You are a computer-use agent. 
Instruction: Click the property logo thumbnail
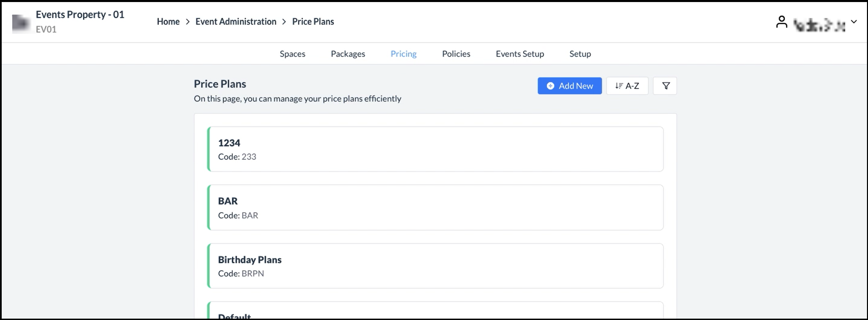(x=21, y=23)
